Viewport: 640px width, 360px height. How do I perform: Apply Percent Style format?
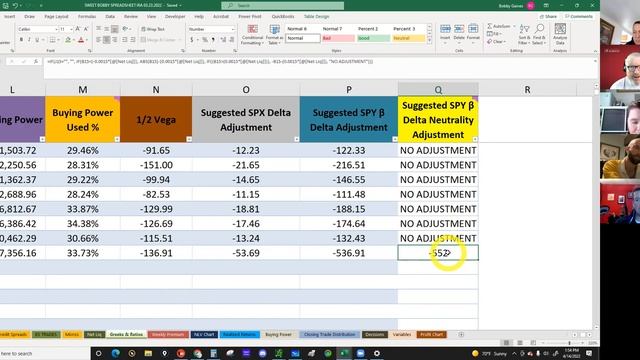(x=205, y=40)
